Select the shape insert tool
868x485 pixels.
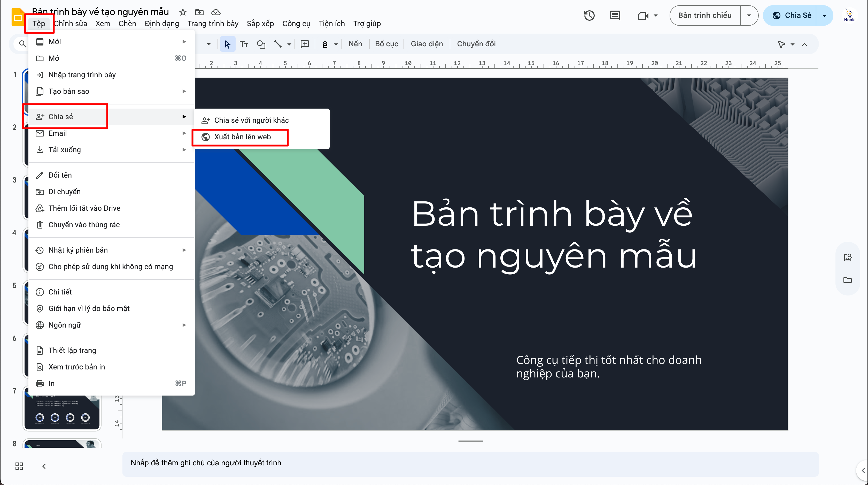click(x=261, y=44)
